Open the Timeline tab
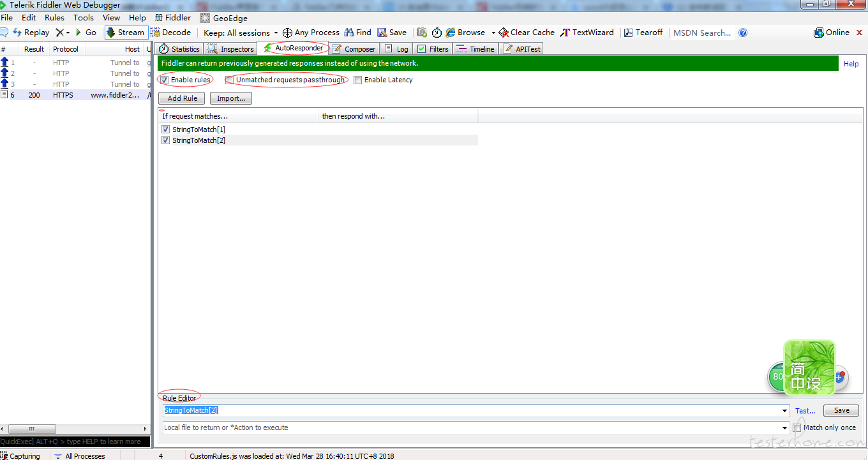Screen dimensions: 868x460 475,49
